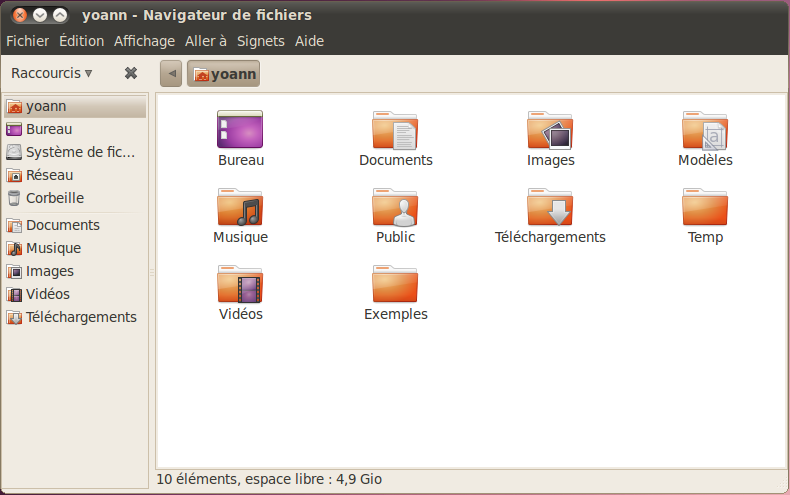Image resolution: width=790 pixels, height=495 pixels.
Task: Go to Bureau shortcut in sidebar
Action: [x=75, y=130]
